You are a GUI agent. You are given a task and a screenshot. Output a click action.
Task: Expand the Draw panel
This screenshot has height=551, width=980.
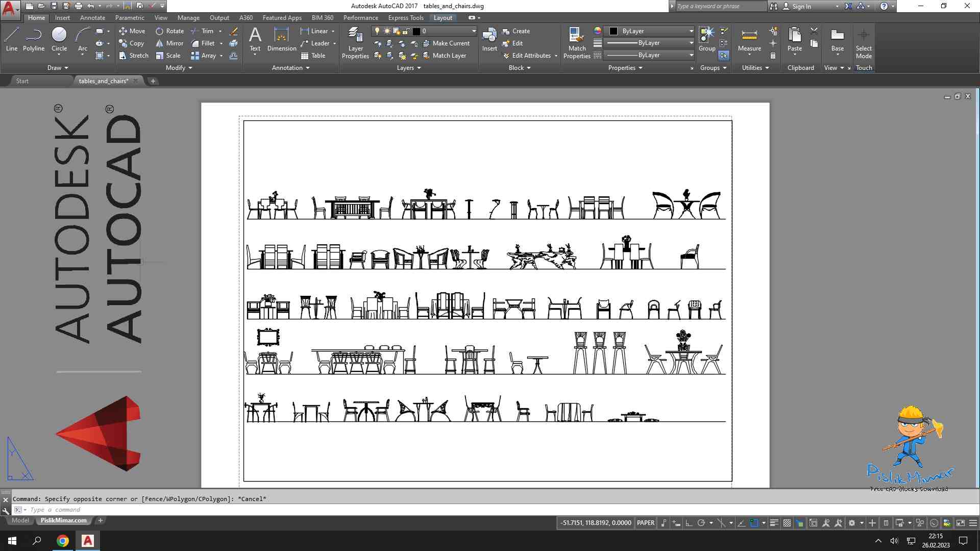tap(58, 68)
